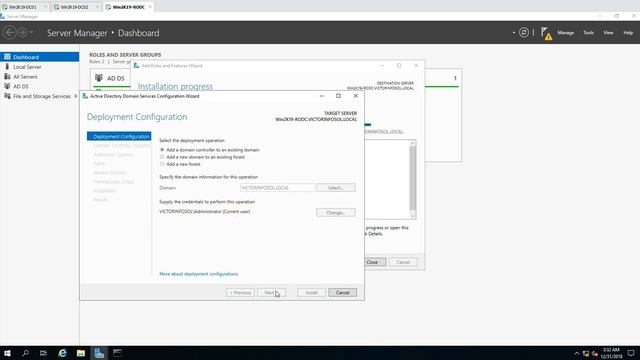Click the Server Manager back arrow
The height and width of the screenshot is (360, 640).
click(x=10, y=32)
